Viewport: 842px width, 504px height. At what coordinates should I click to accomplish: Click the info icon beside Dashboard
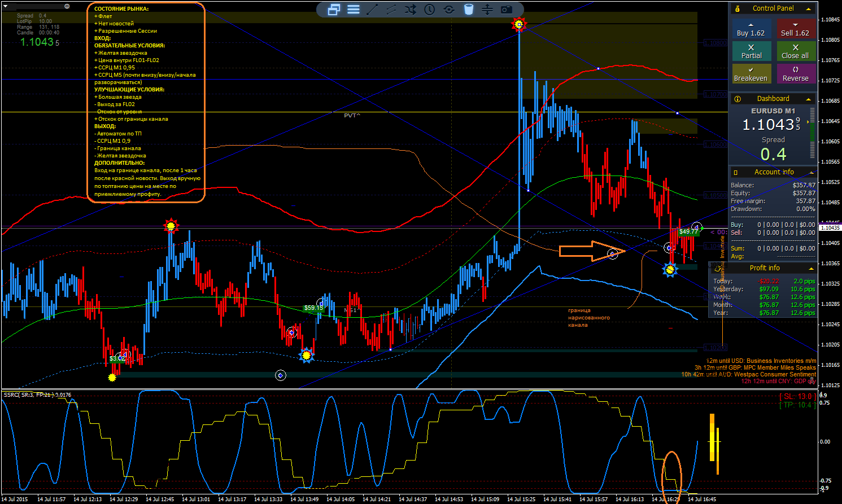click(x=738, y=99)
